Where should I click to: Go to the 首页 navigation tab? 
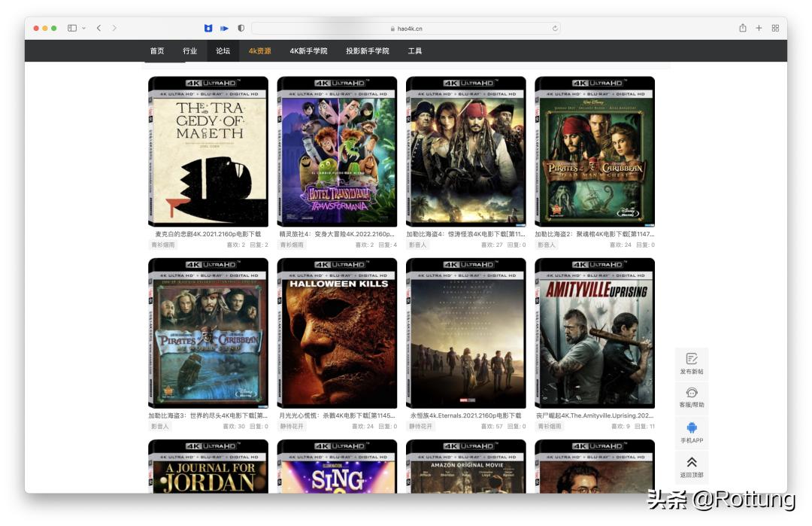click(x=157, y=50)
